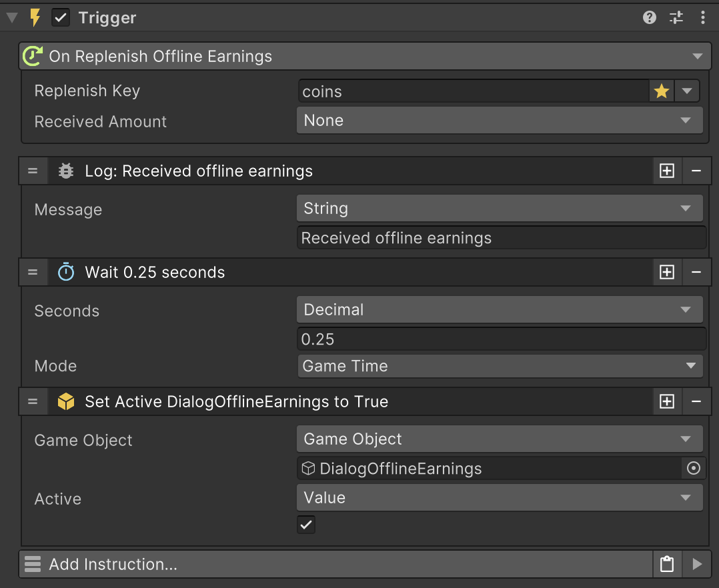Remove the Wait 0.25 seconds instruction
This screenshot has height=588, width=719.
(696, 272)
